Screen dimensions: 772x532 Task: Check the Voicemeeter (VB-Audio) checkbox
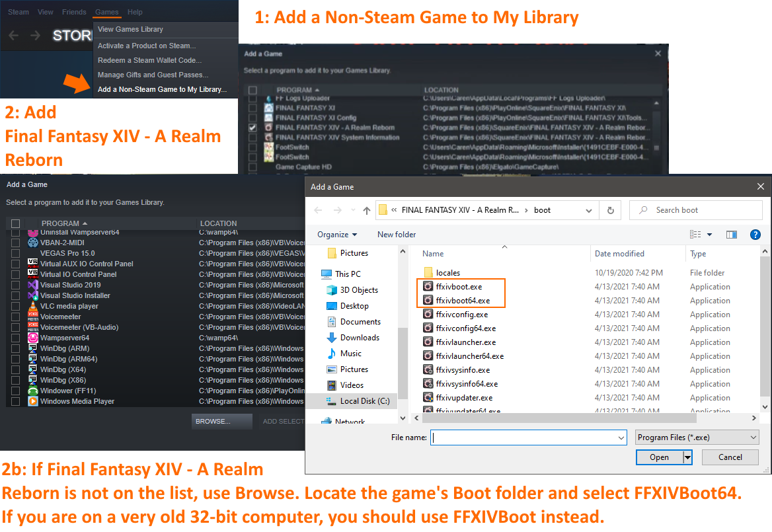[x=16, y=327]
